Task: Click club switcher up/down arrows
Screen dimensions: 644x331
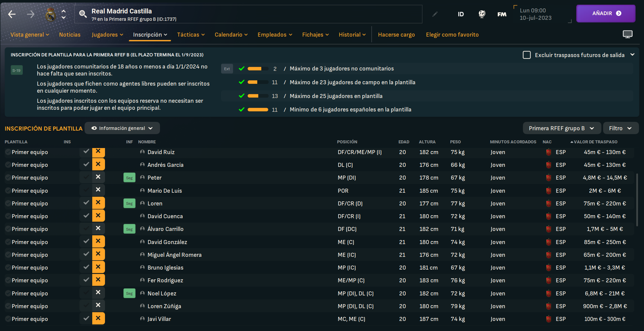Action: [x=64, y=14]
